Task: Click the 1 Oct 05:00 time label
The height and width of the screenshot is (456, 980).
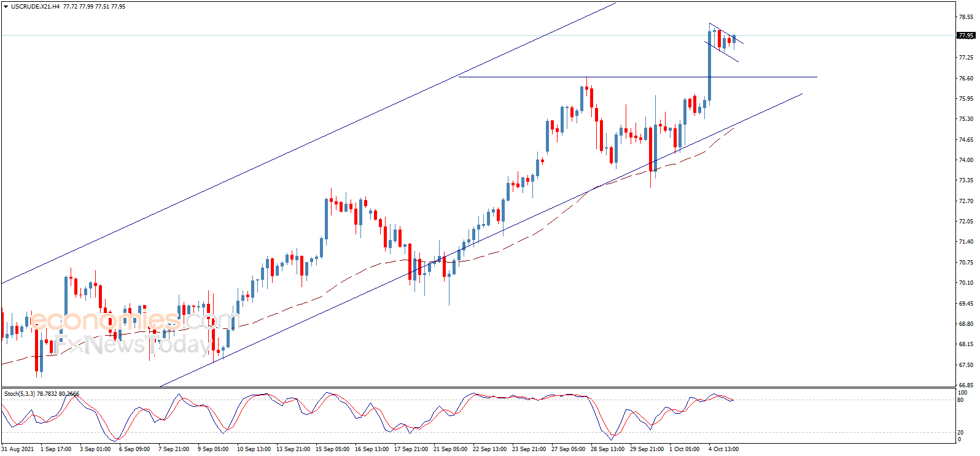Action: coord(684,449)
